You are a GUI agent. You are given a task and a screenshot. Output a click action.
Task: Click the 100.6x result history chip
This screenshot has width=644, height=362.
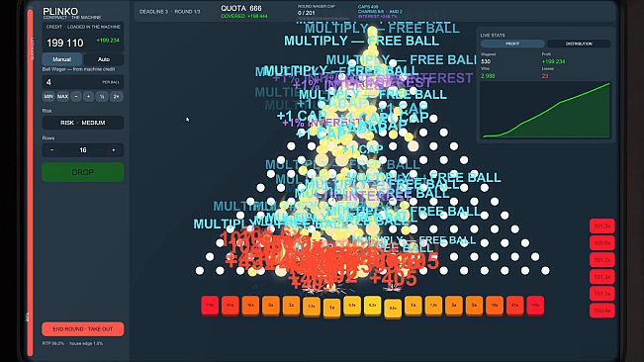coord(602,243)
